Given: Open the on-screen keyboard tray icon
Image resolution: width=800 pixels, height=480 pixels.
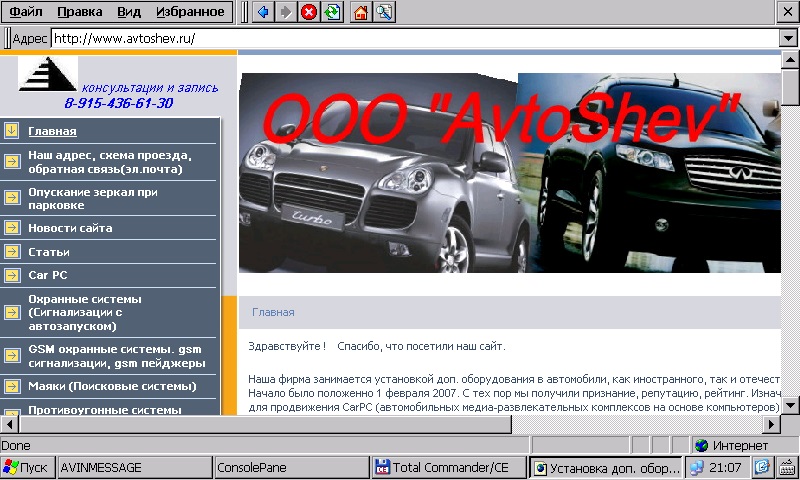Looking at the screenshot, I should pos(789,467).
